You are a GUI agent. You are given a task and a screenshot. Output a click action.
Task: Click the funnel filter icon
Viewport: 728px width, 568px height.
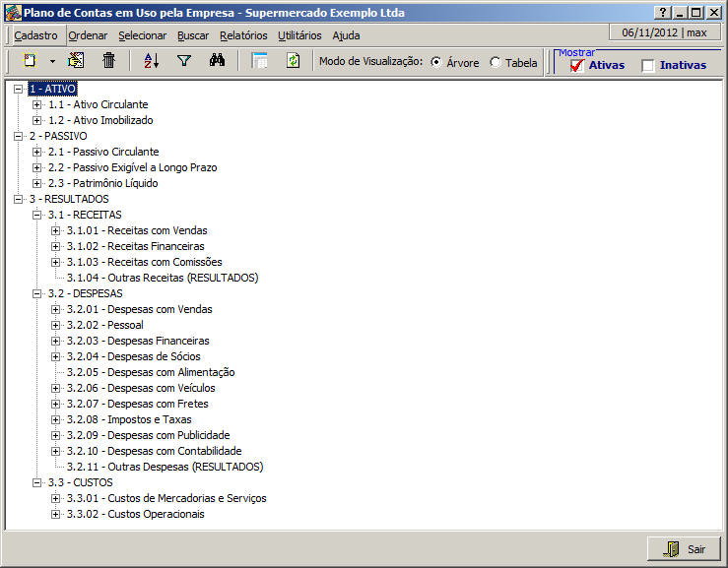click(184, 61)
